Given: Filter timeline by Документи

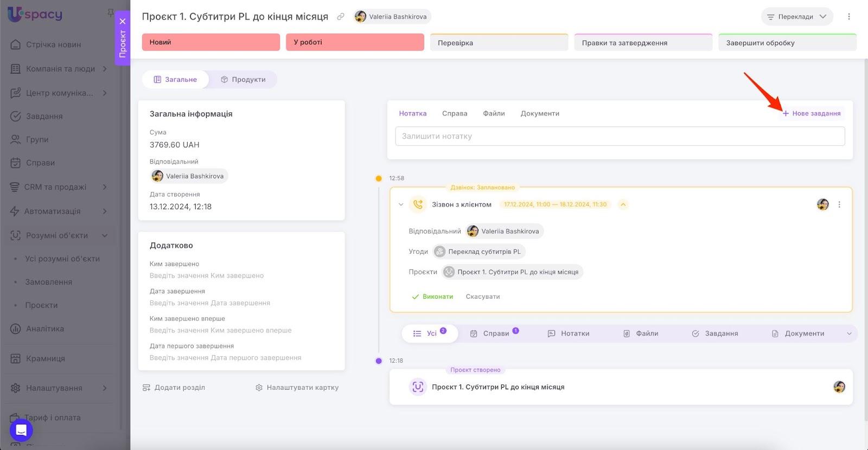Looking at the screenshot, I should pos(798,333).
